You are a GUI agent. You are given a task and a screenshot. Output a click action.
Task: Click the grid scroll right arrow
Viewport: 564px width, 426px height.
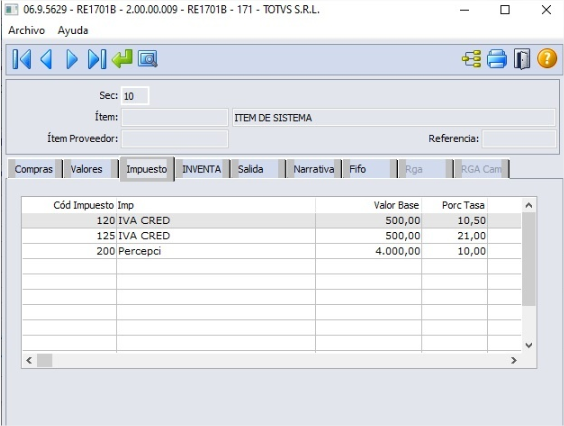click(x=514, y=360)
